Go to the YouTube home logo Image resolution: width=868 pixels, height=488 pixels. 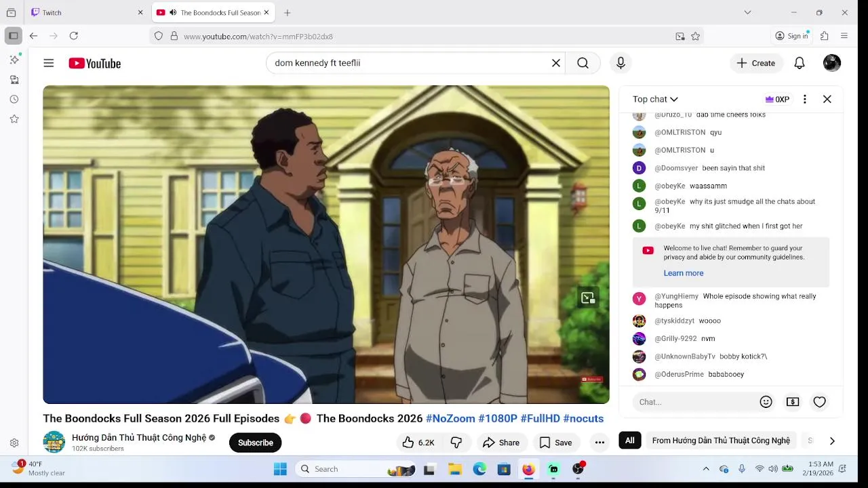click(x=94, y=63)
